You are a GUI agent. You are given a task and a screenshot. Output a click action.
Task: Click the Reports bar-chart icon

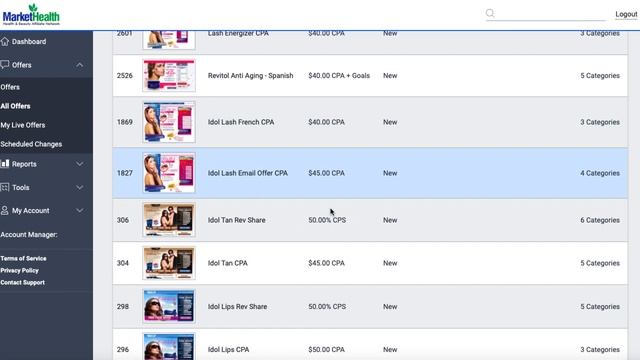coord(4,164)
